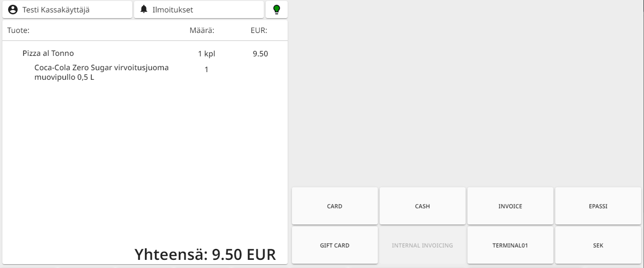Click the notification bell icon

point(144,10)
